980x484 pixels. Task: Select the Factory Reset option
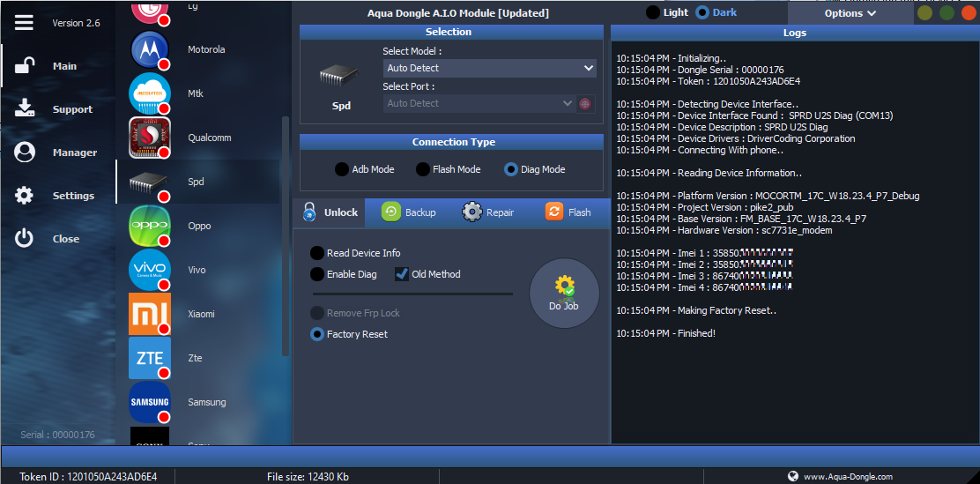tap(349, 334)
